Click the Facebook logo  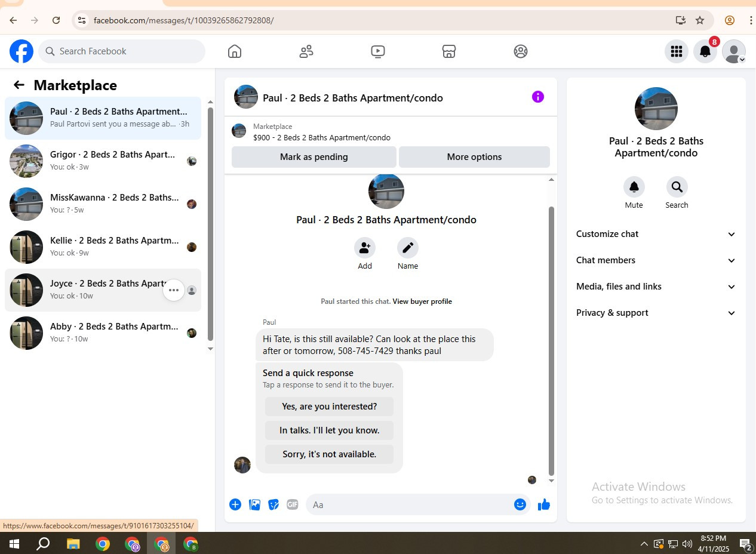[x=21, y=51]
